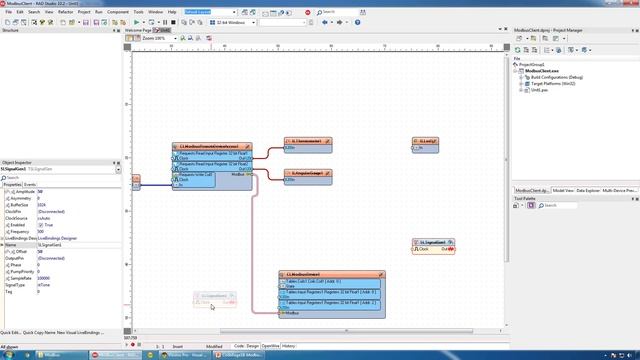
Task: Click the black Stop program icon
Action: coord(173,22)
